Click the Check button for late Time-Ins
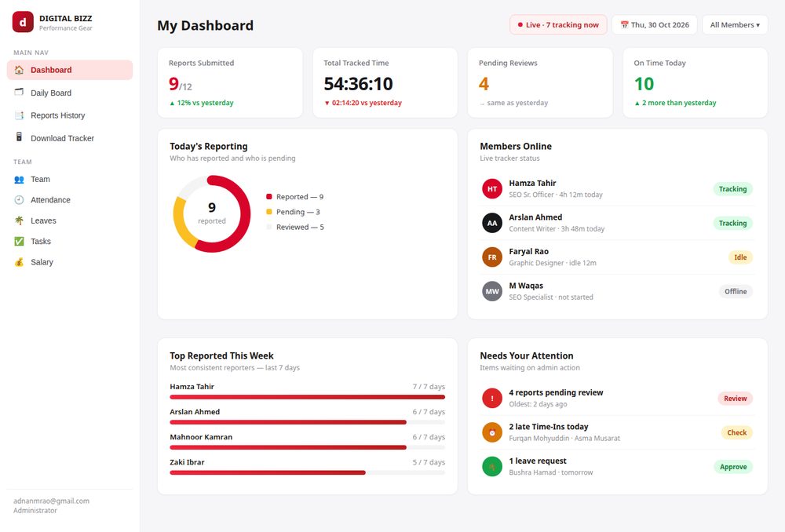The width and height of the screenshot is (785, 532). point(736,432)
